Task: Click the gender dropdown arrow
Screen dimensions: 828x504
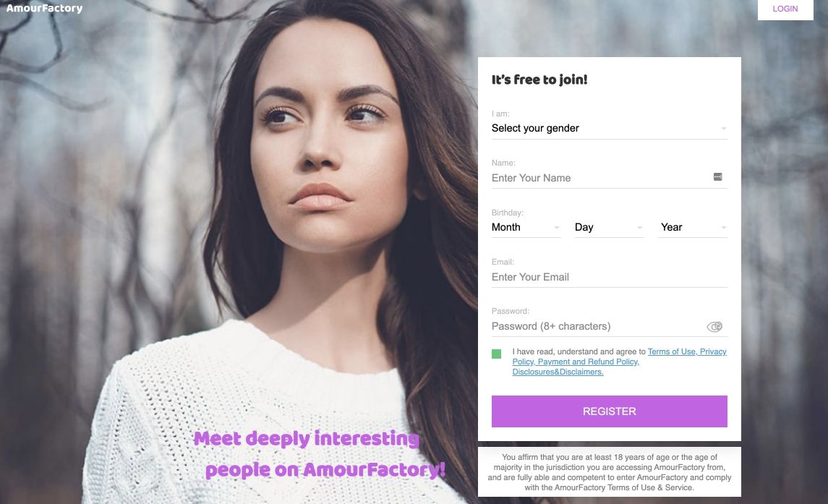Action: click(723, 129)
